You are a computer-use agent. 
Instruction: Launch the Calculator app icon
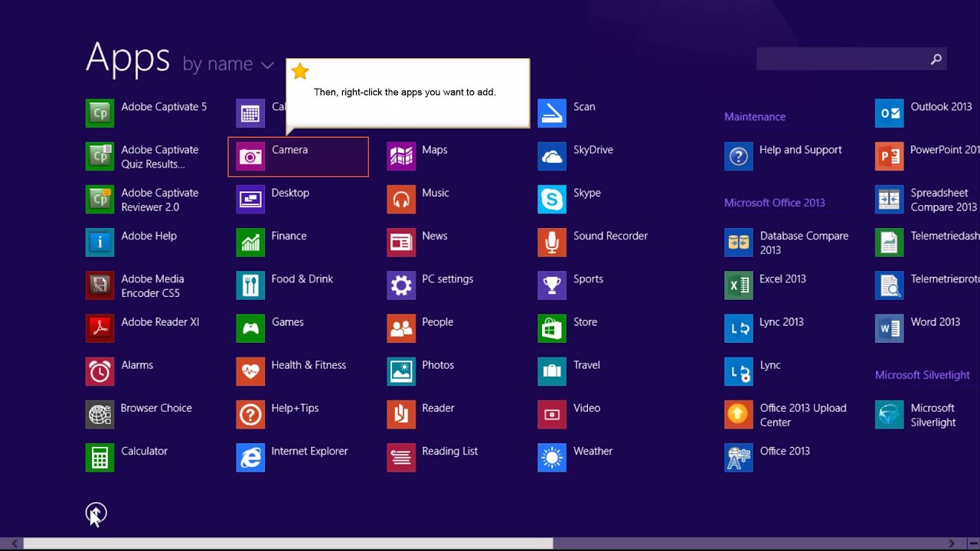[100, 458]
